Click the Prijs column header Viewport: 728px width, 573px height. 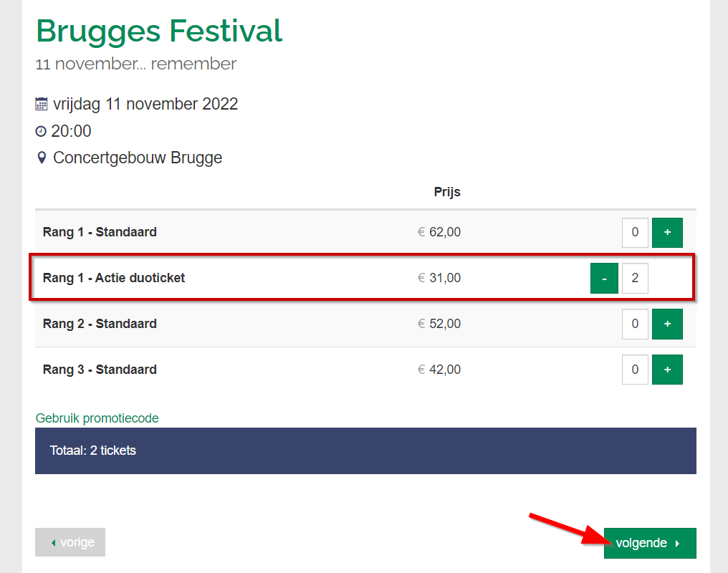447,192
